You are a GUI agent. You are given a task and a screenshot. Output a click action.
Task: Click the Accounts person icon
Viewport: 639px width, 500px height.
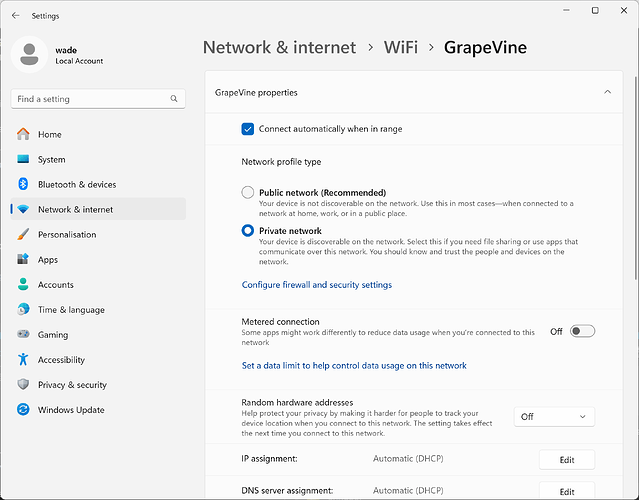[23, 284]
